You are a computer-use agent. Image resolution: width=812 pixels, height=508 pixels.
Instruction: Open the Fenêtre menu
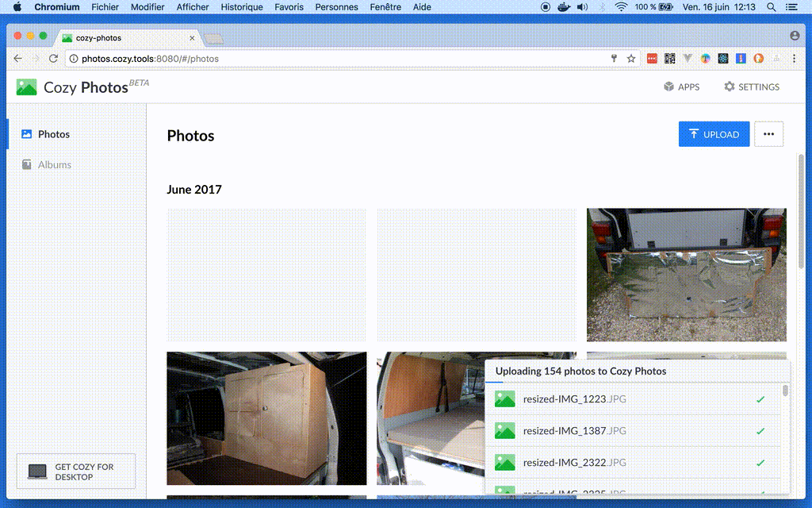point(385,6)
